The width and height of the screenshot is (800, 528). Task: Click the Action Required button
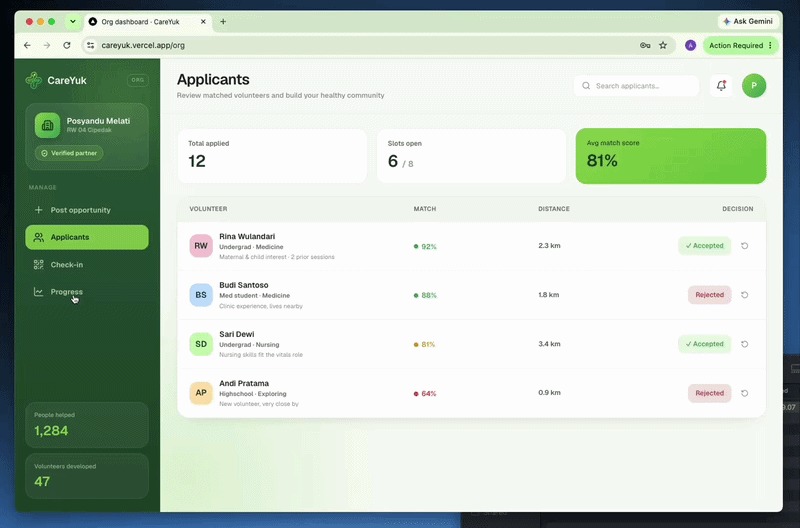coord(741,45)
